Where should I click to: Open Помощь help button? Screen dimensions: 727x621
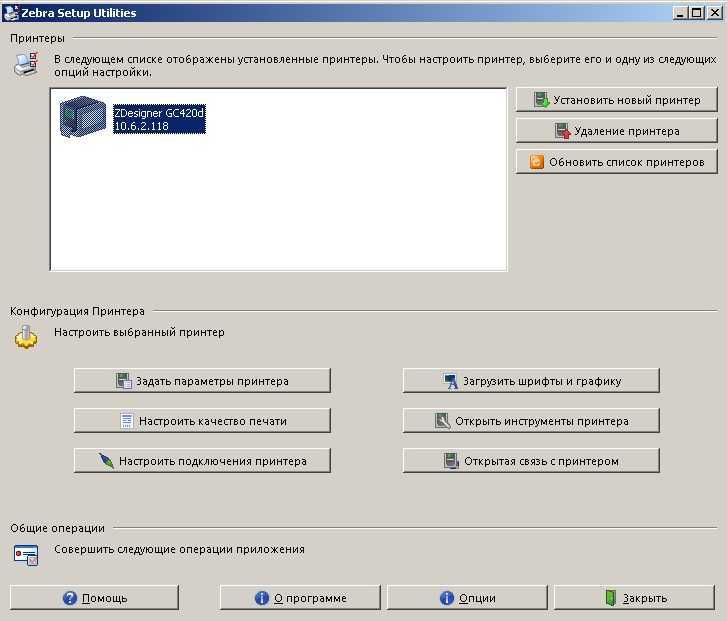point(94,598)
